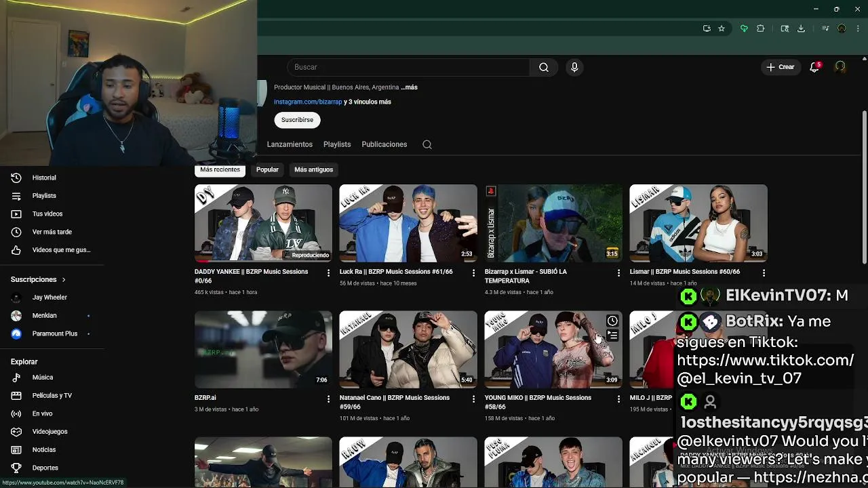Switch to channel Playlists tab
The height and width of the screenshot is (488, 868).
337,144
